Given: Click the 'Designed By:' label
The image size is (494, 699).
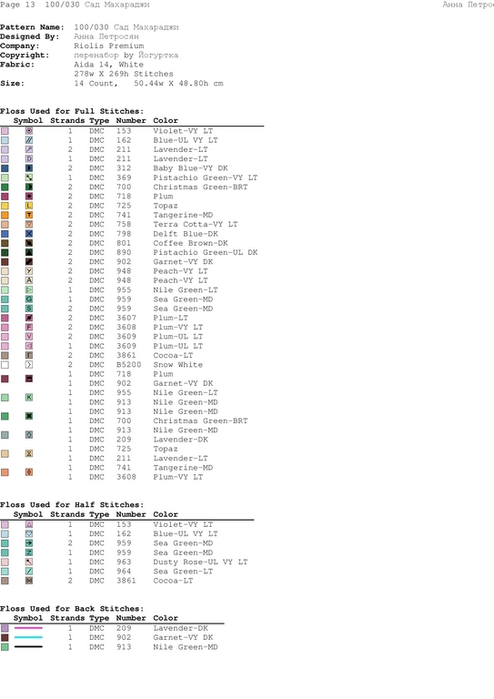Looking at the screenshot, I should (30, 37).
